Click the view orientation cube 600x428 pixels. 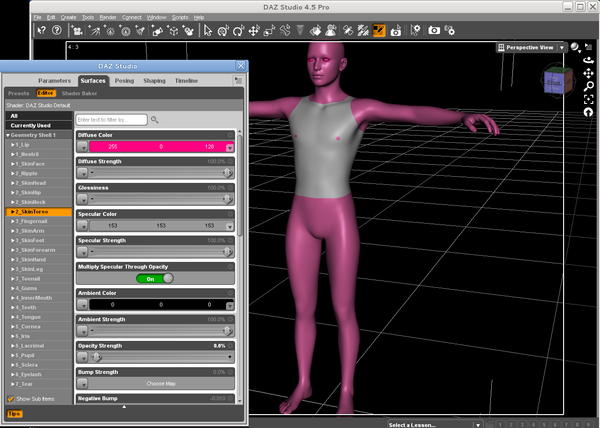click(x=558, y=80)
